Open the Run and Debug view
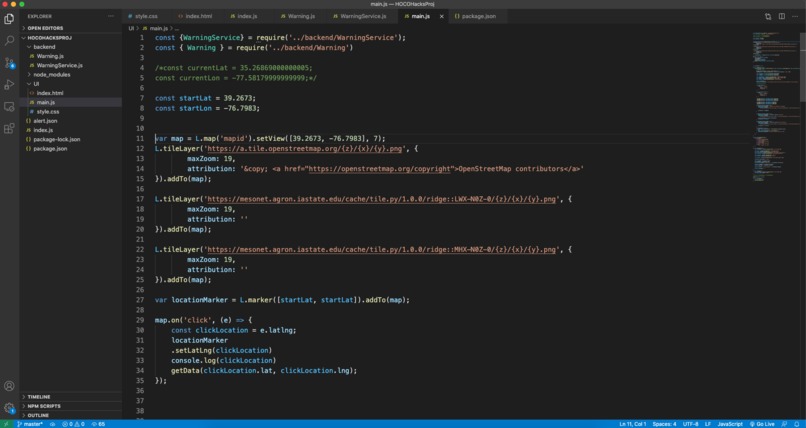The image size is (806, 428). point(9,85)
